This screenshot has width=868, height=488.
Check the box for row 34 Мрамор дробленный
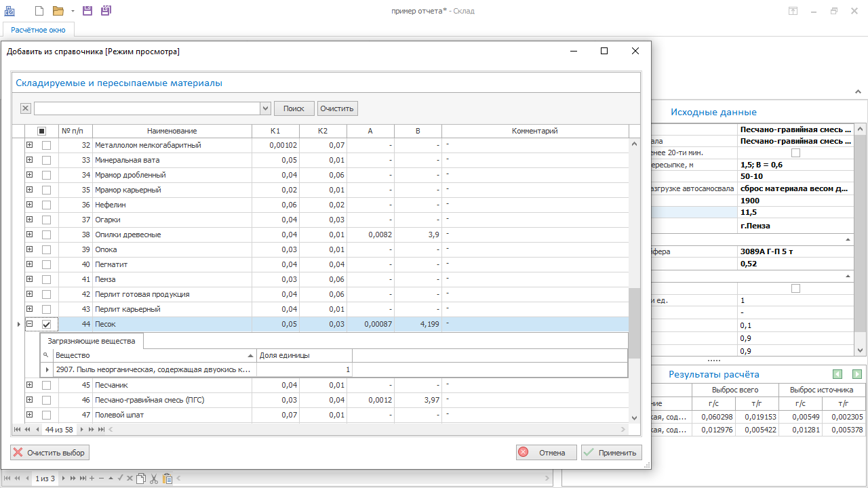click(46, 175)
